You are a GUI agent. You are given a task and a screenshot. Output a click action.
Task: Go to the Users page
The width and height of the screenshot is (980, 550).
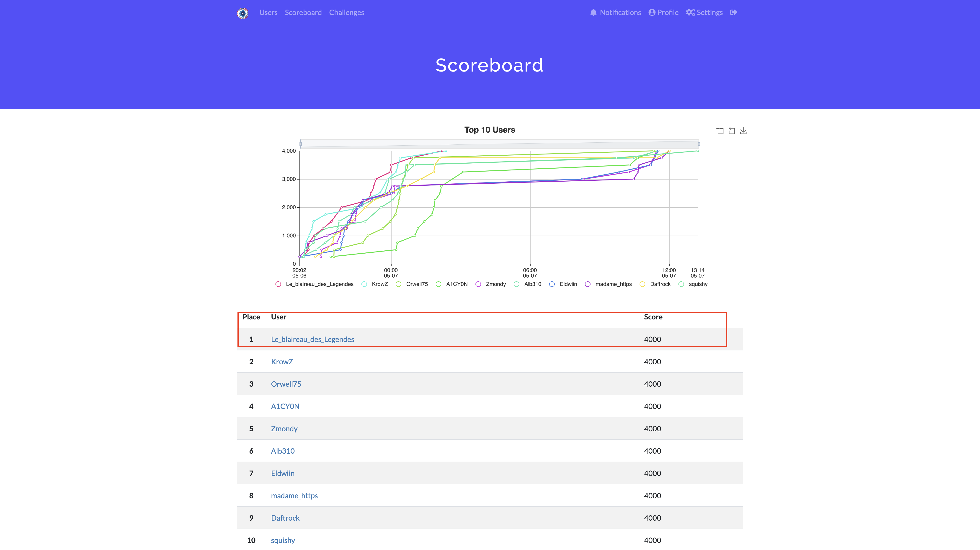268,13
